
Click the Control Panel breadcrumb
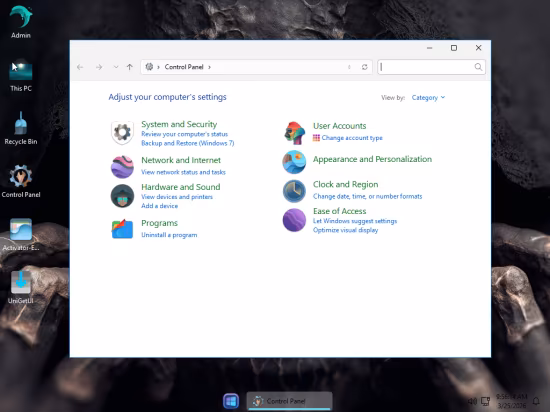click(184, 67)
